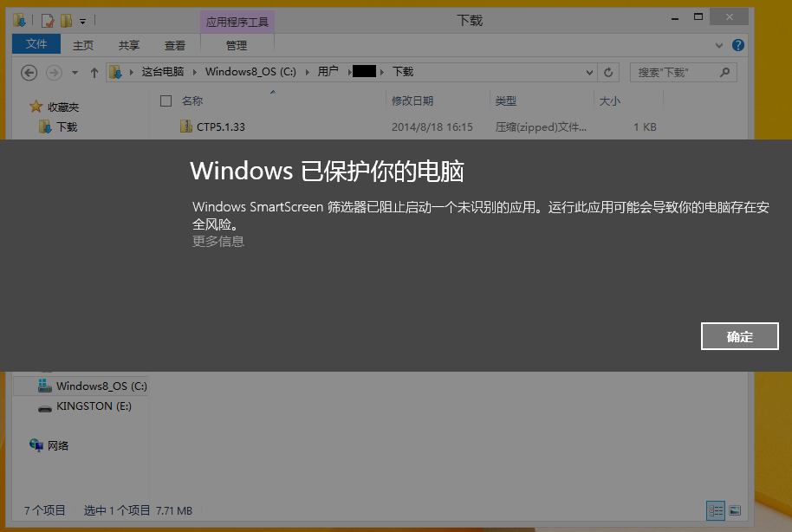
Task: Click the up one level arrow
Action: tap(94, 73)
